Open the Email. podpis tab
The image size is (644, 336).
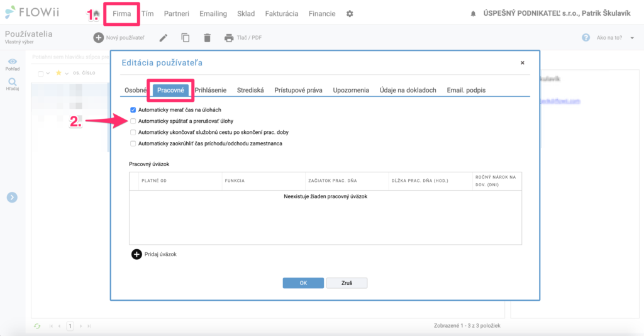tap(466, 91)
